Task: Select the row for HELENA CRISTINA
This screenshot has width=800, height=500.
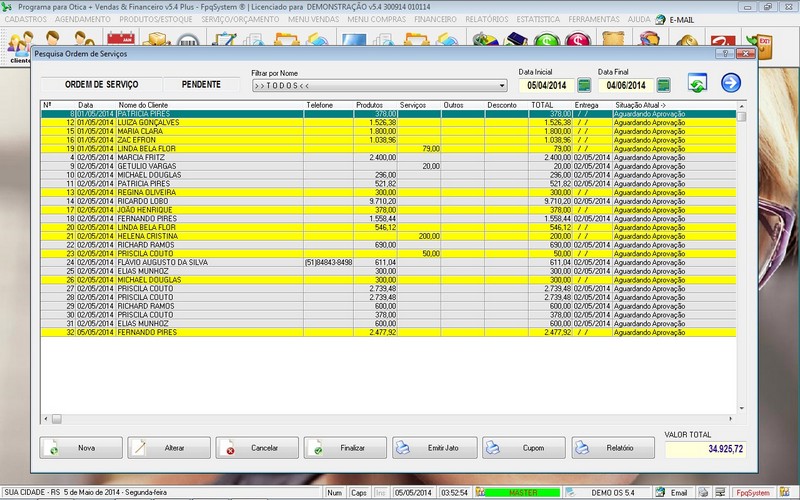Action: [x=388, y=236]
